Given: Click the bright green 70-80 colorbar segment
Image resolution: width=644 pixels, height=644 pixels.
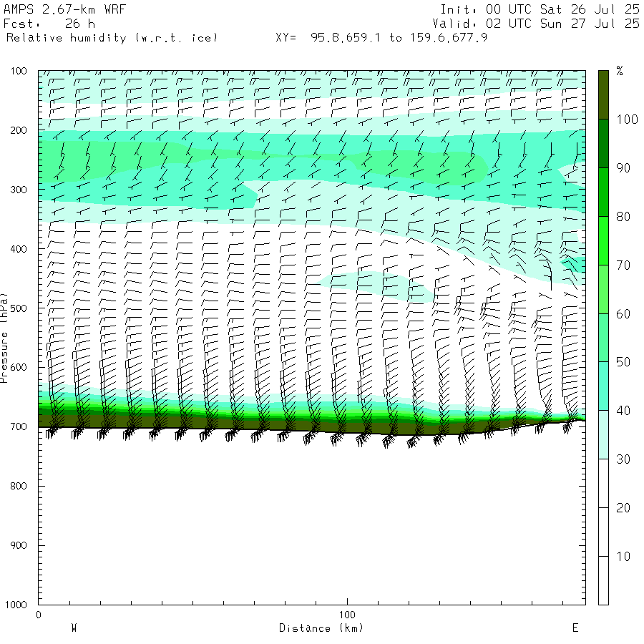Looking at the screenshot, I should [603, 240].
